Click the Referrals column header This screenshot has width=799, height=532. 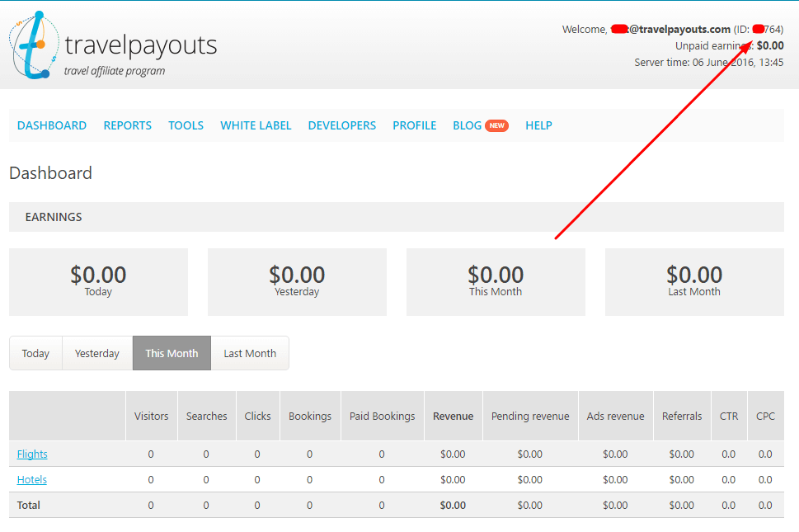[x=682, y=416]
